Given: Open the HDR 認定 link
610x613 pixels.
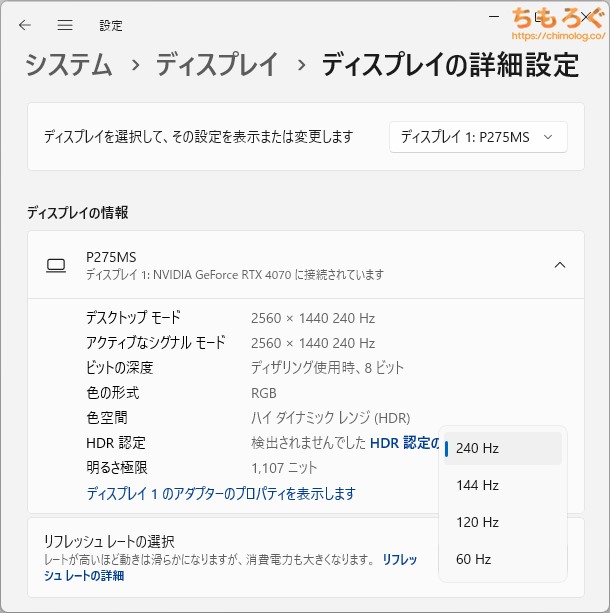Looking at the screenshot, I should 405,443.
